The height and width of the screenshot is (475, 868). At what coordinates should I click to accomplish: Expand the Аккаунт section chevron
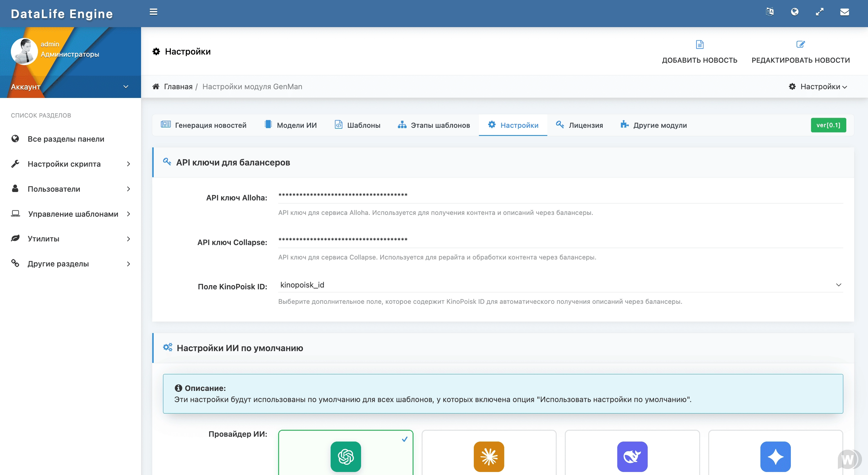point(126,87)
